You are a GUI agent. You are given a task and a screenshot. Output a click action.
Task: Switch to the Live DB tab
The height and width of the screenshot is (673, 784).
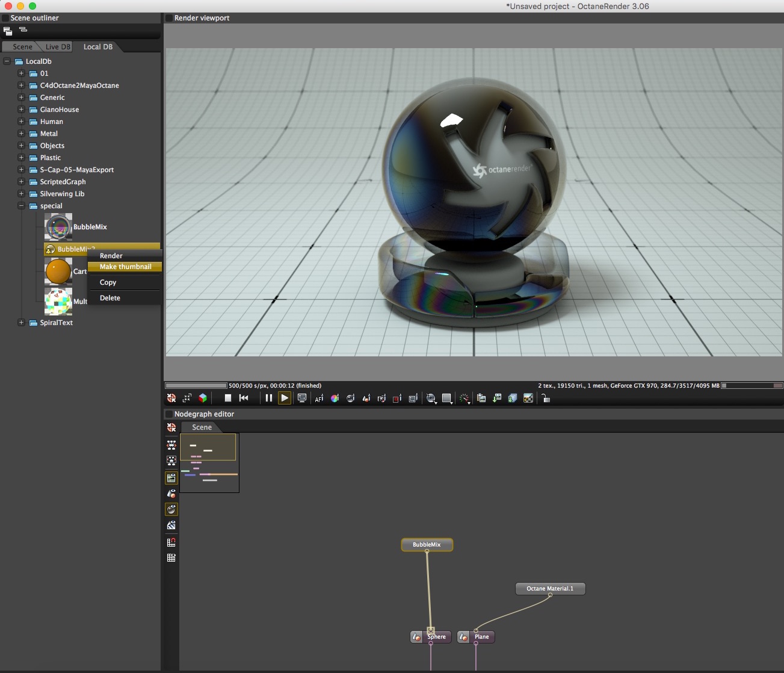click(x=58, y=47)
